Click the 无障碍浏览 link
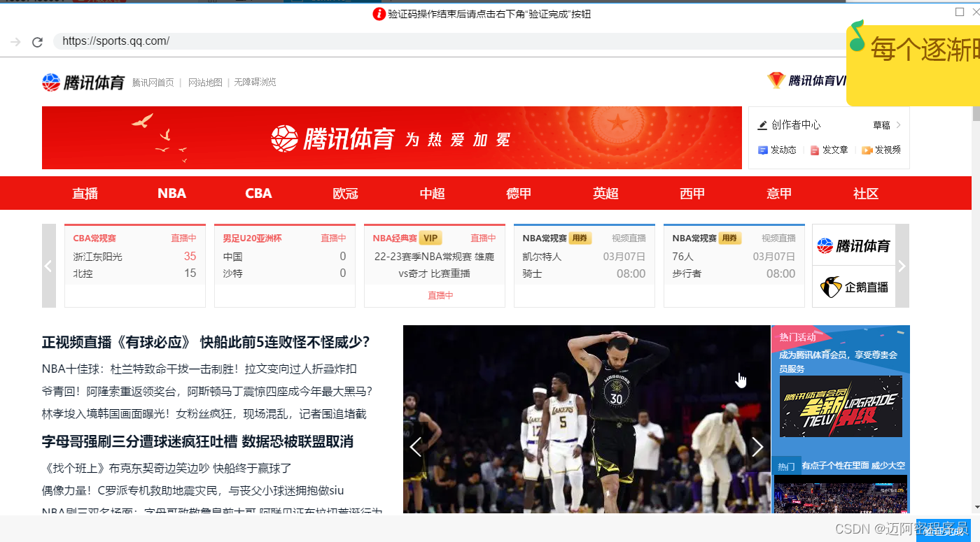The width and height of the screenshot is (980, 542). click(x=255, y=83)
